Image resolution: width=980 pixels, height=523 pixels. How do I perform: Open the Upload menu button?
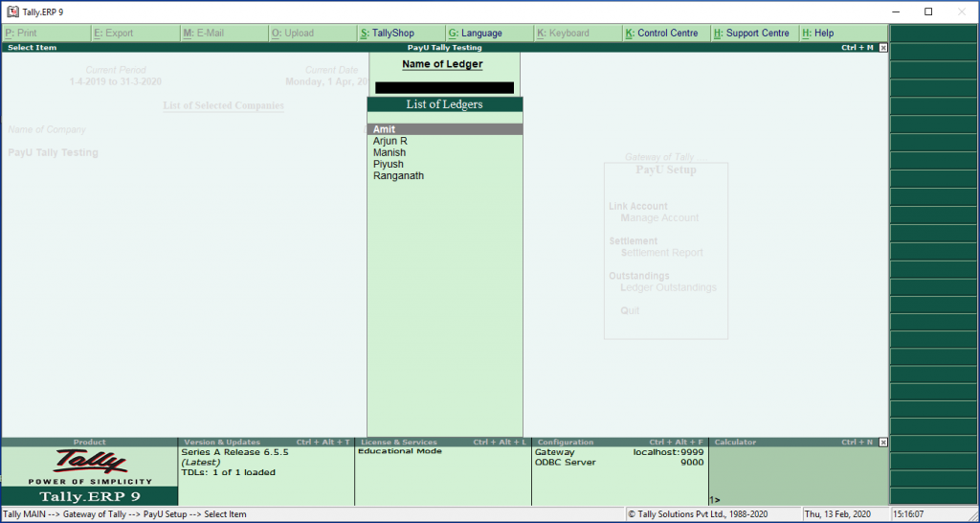313,34
